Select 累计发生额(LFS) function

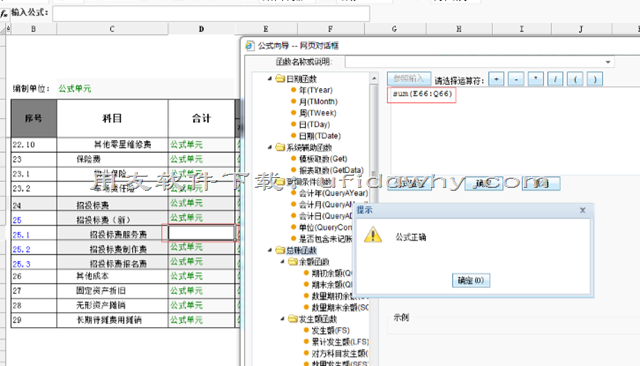(x=340, y=342)
